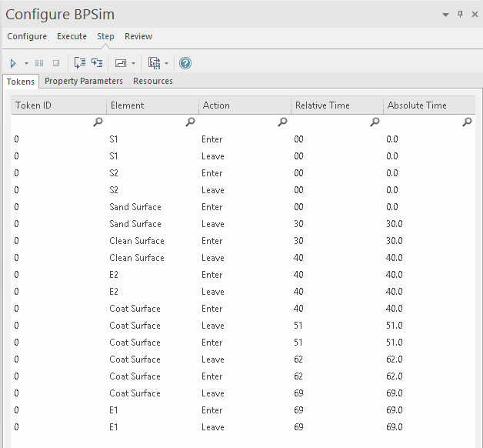Switch to the Resources tab

pos(153,81)
